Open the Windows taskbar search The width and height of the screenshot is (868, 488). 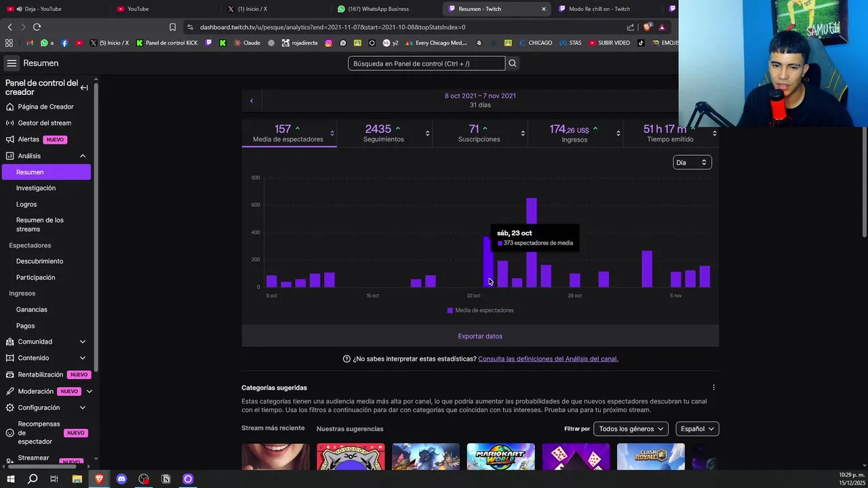tap(33, 479)
